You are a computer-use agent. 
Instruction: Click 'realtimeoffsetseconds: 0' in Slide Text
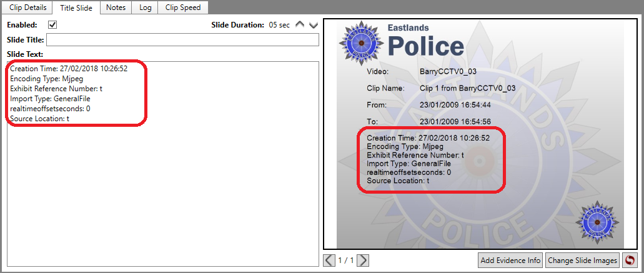pyautogui.click(x=50, y=109)
